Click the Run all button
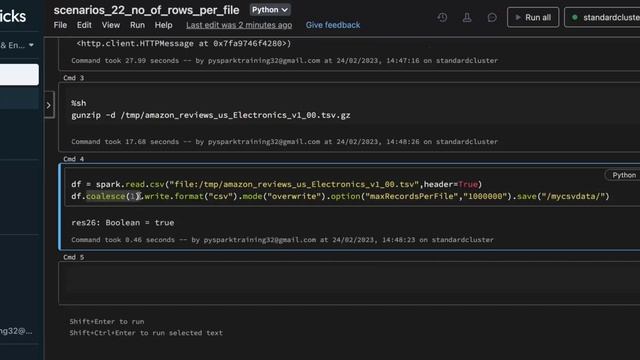Image resolution: width=640 pixels, height=360 pixels. tap(533, 17)
